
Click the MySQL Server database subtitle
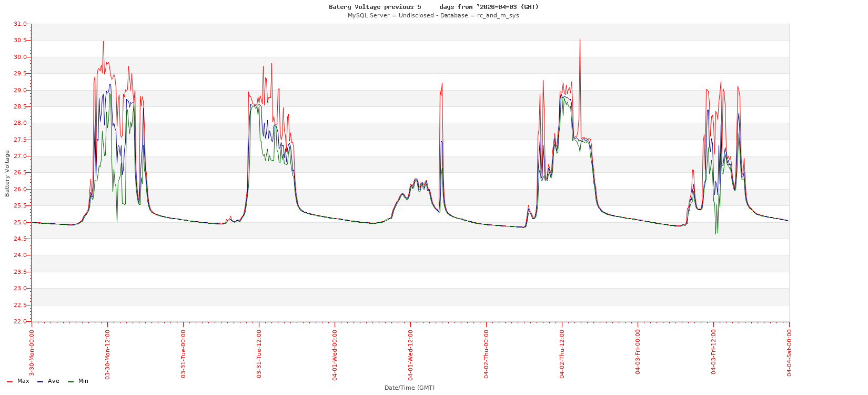[433, 15]
